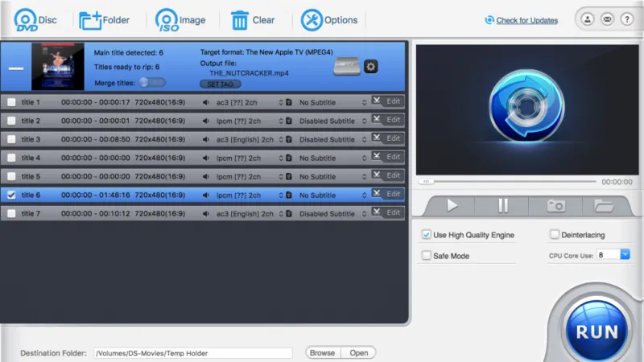Load a DVD with the Disc button
Image resolution: width=644 pixels, height=362 pixels.
pyautogui.click(x=35, y=19)
